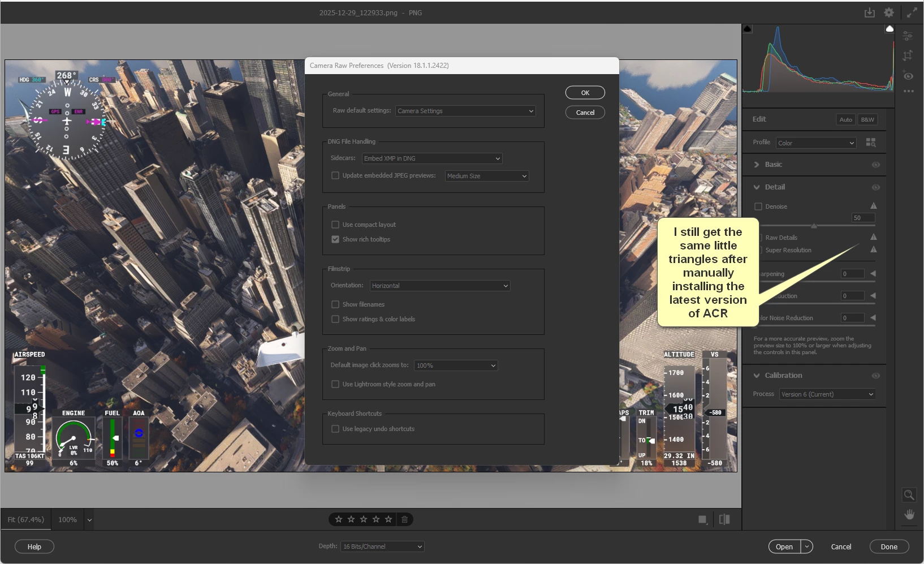
Task: Click the Denoise warning triangle
Action: pyautogui.click(x=874, y=206)
